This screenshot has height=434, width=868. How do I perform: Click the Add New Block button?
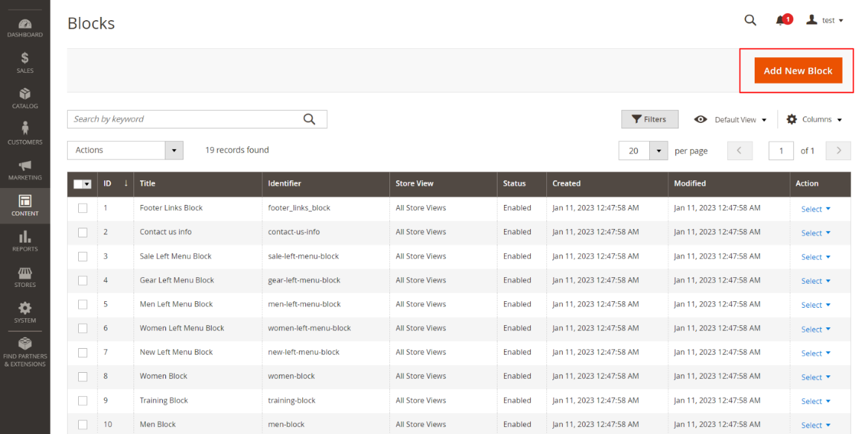798,71
